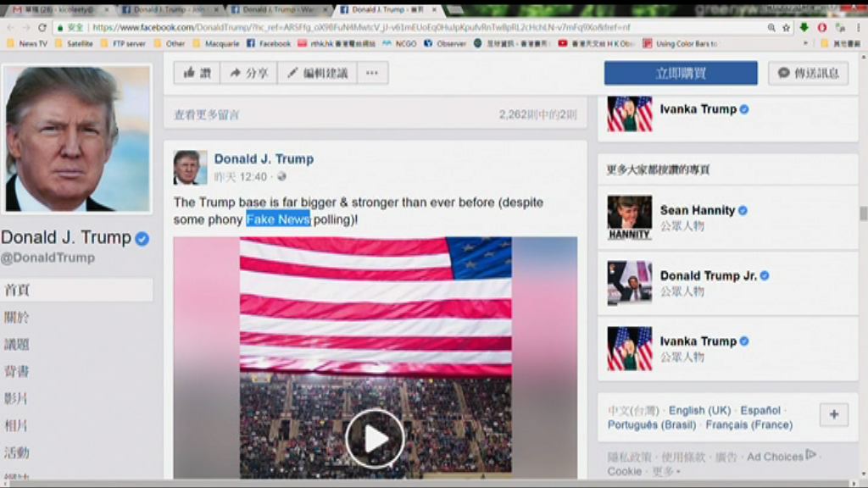Click the Like (讚) thumbs-up button

(197, 73)
